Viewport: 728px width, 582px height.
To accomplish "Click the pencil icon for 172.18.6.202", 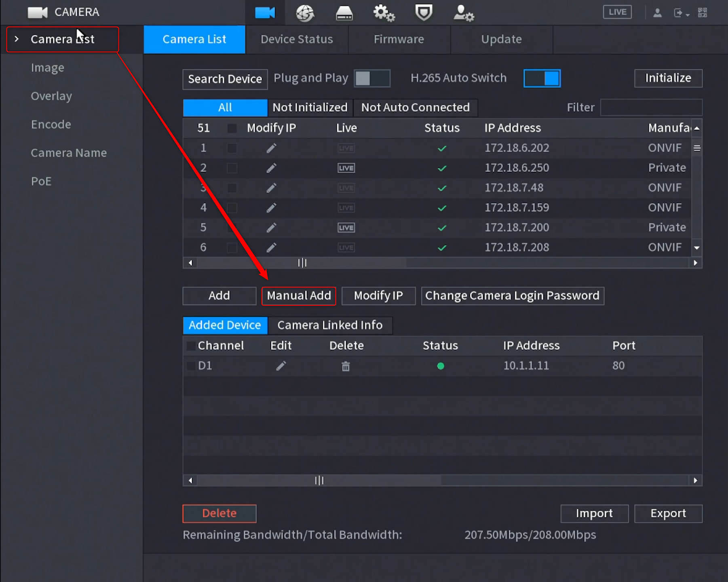I will (x=271, y=148).
